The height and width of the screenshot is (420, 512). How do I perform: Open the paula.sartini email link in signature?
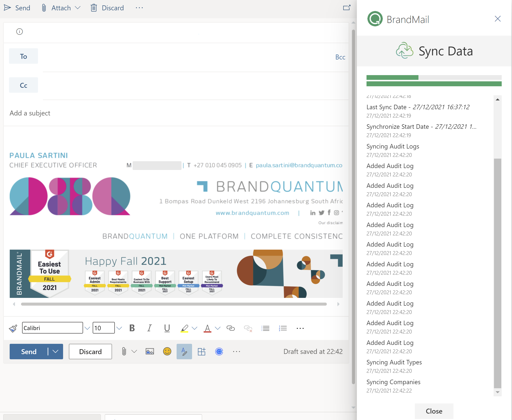click(299, 165)
